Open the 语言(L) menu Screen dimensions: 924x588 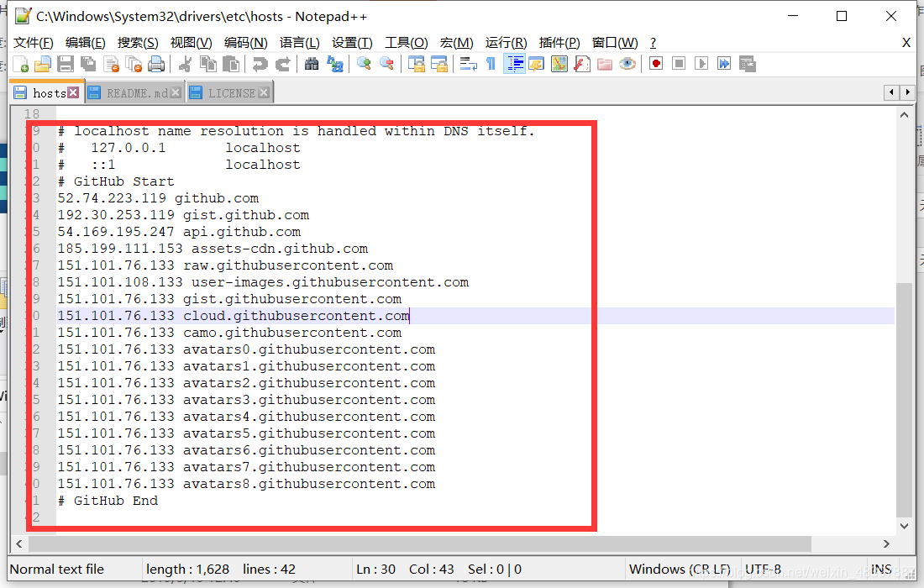click(x=299, y=43)
